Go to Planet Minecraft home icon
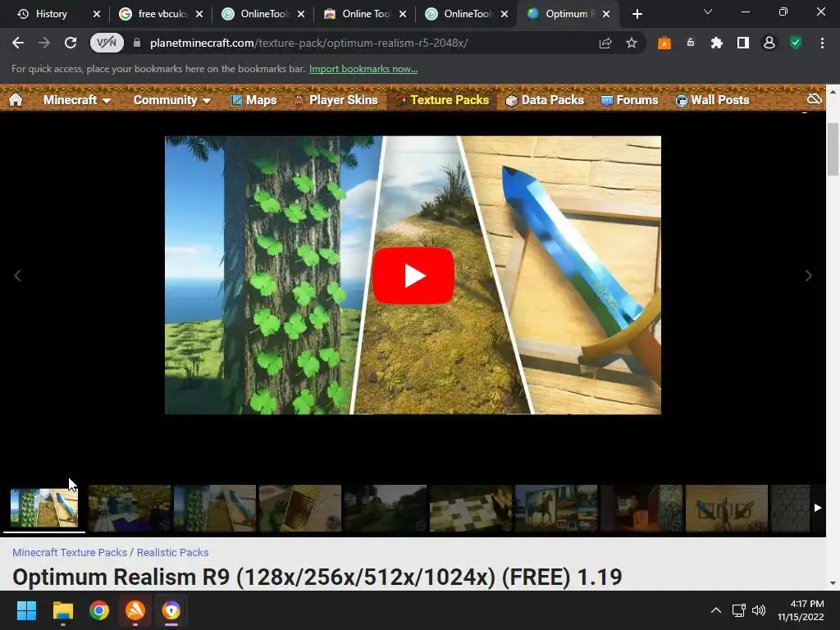The image size is (840, 630). [16, 99]
